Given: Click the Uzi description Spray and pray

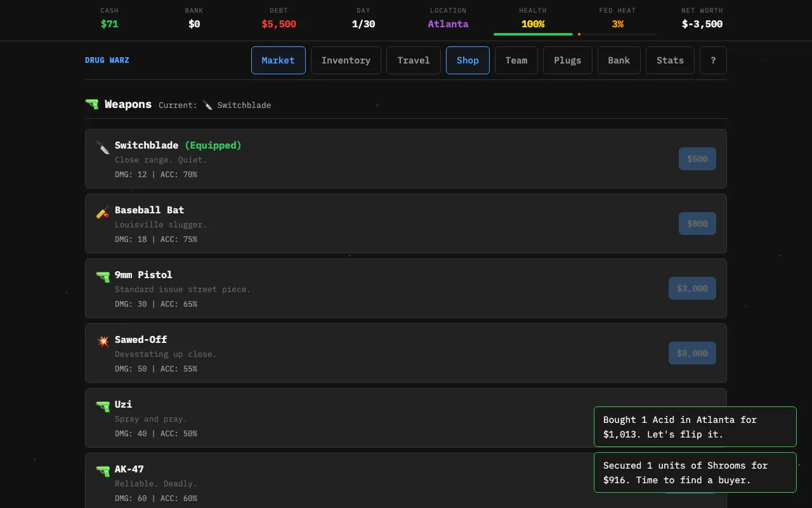Looking at the screenshot, I should coord(151,419).
